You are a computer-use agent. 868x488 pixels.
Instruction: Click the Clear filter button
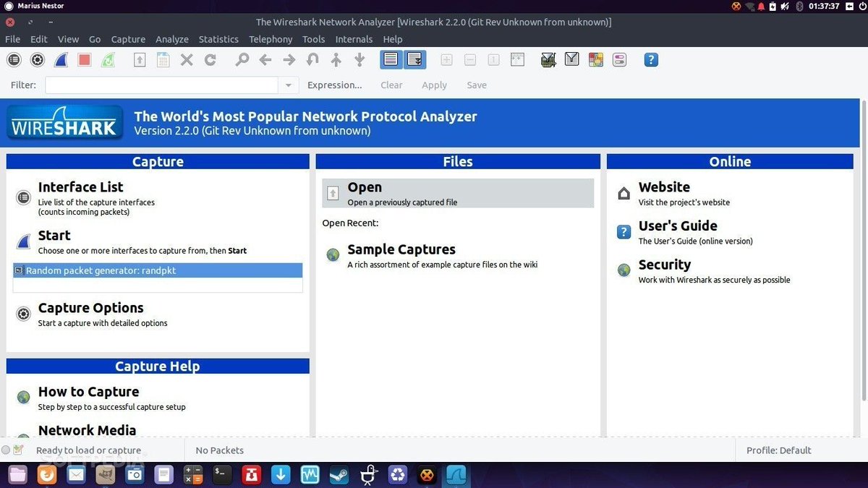point(391,85)
